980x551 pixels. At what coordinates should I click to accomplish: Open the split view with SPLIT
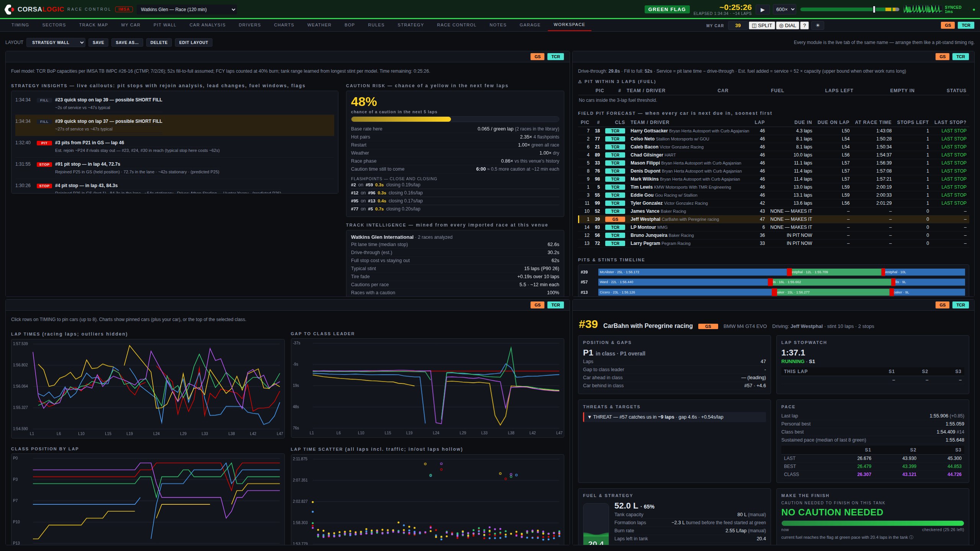pyautogui.click(x=762, y=26)
